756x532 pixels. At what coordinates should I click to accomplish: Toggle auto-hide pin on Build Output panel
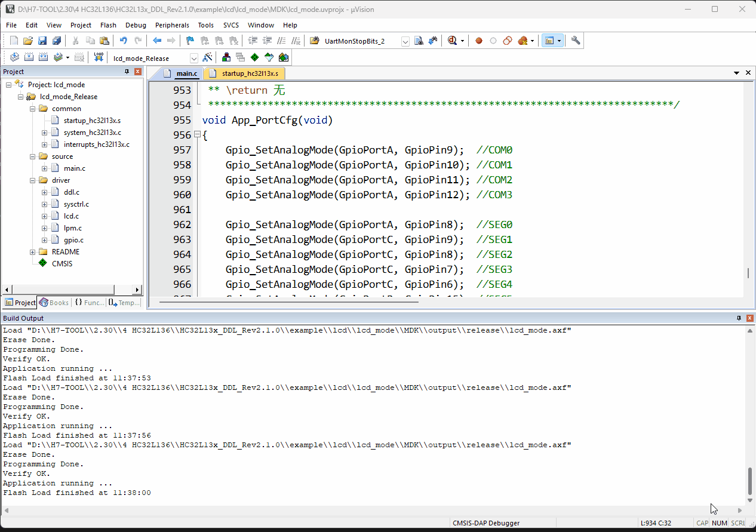(739, 318)
